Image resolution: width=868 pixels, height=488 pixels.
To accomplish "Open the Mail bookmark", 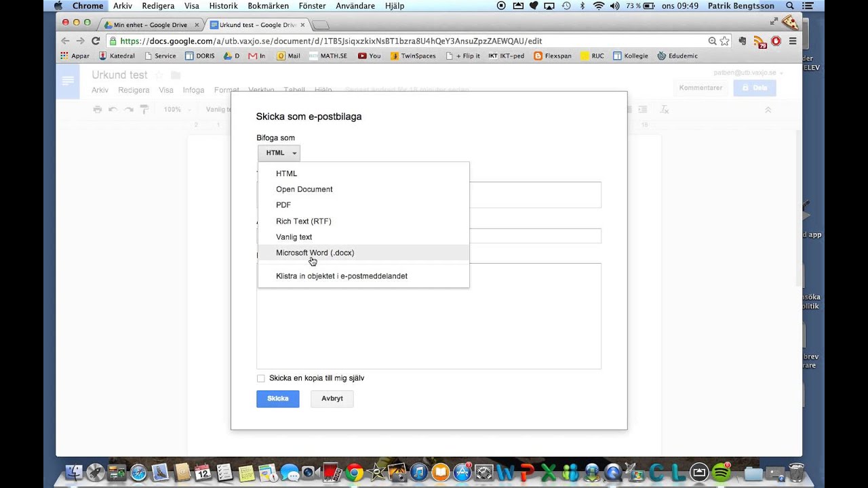I will [x=289, y=56].
